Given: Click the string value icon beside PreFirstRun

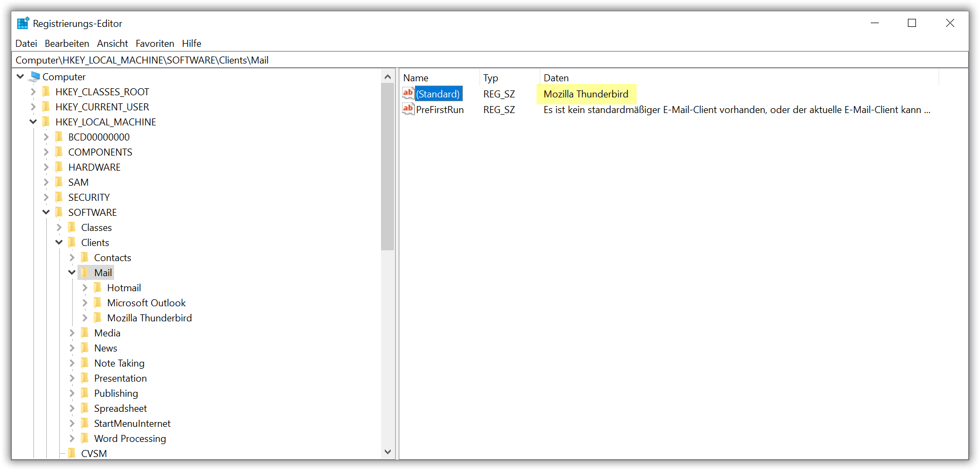Looking at the screenshot, I should pyautogui.click(x=408, y=109).
